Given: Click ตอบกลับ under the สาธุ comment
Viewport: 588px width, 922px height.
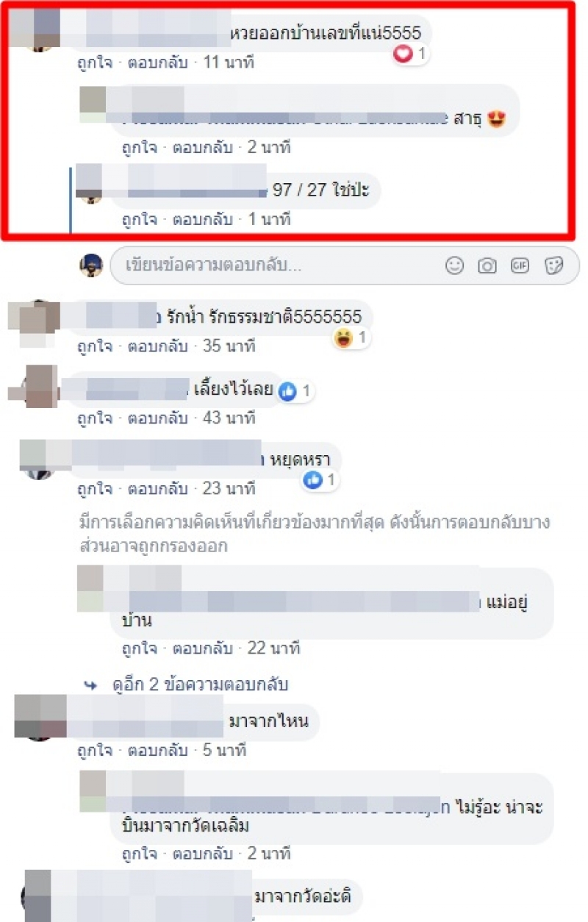Looking at the screenshot, I should [x=201, y=147].
